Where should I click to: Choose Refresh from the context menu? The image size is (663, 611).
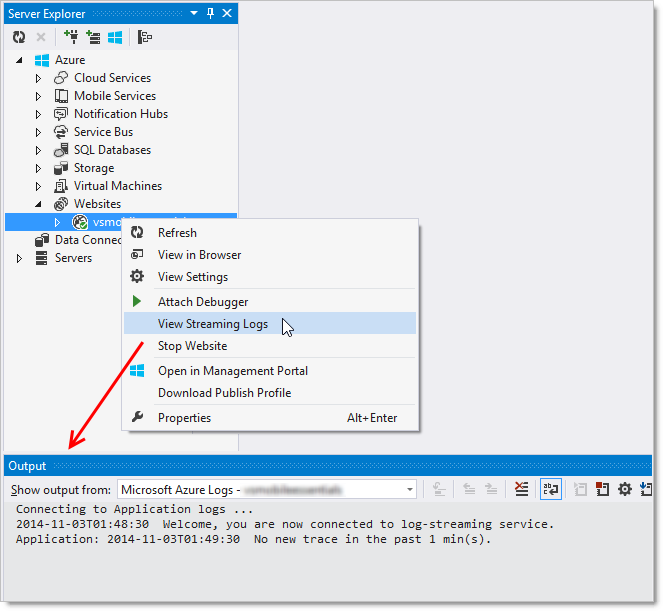click(270, 233)
